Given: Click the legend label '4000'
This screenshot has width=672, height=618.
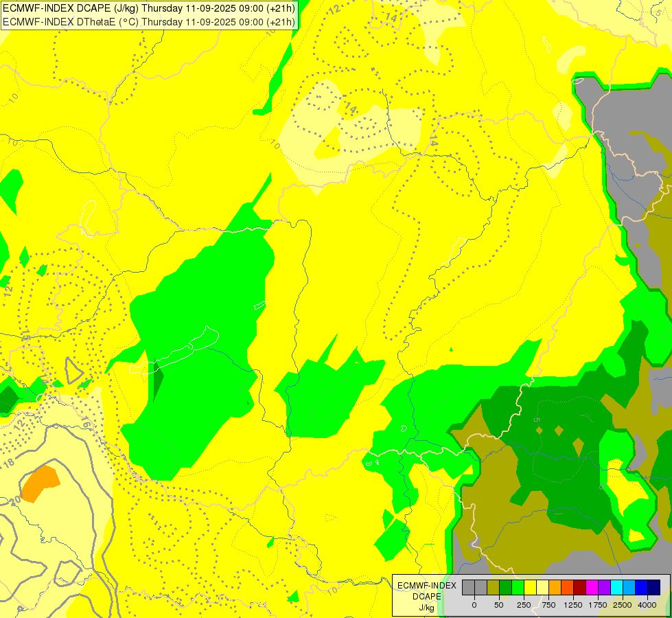Looking at the screenshot, I should tap(647, 605).
